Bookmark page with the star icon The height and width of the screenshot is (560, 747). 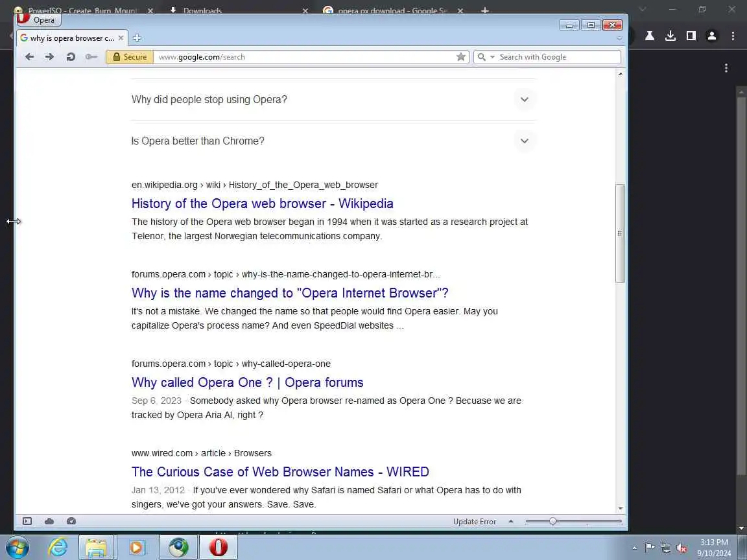[460, 56]
